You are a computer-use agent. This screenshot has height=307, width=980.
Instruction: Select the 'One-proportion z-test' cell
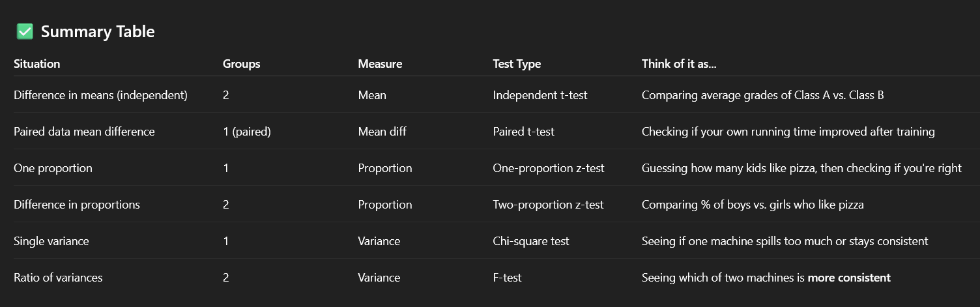tap(549, 168)
